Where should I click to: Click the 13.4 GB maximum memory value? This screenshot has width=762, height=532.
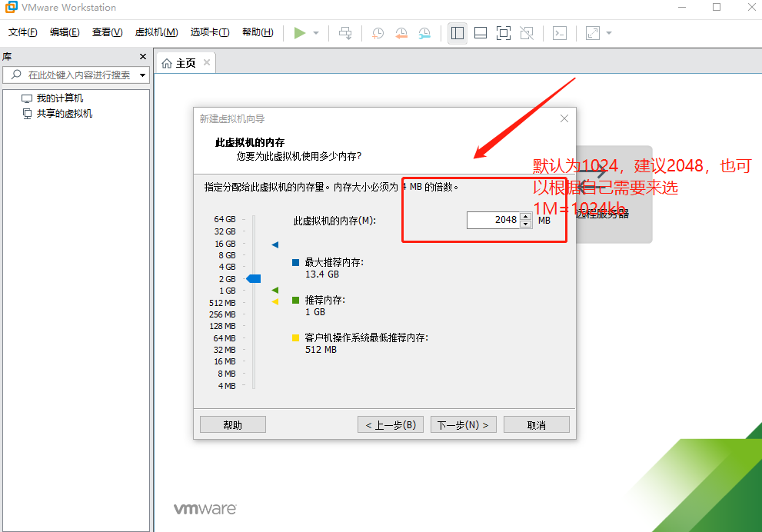[321, 274]
